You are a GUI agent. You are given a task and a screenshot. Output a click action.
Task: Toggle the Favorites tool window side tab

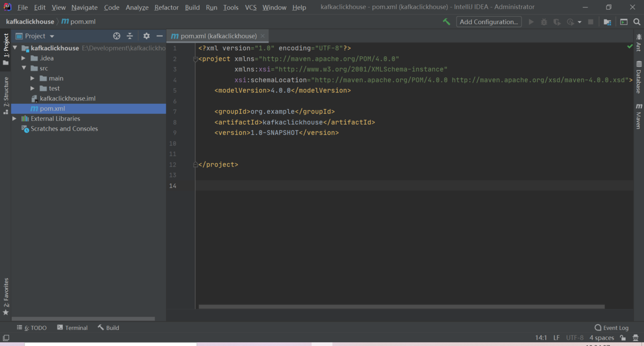click(6, 297)
